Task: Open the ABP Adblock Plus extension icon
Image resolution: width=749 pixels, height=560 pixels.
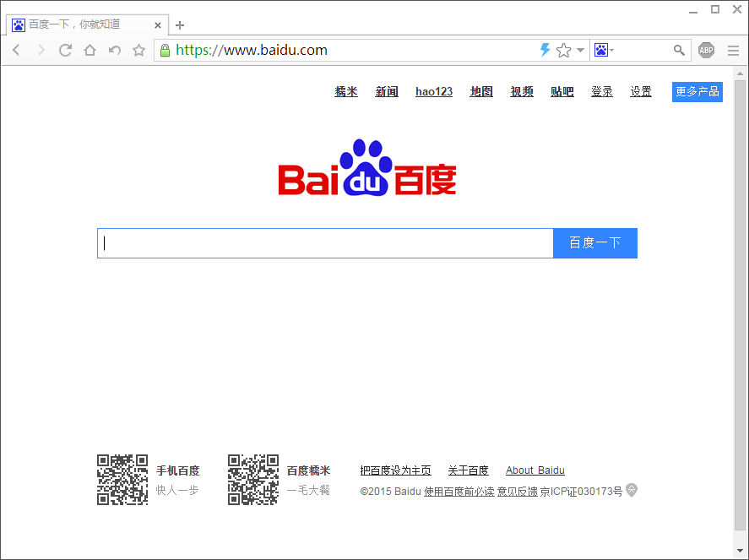Action: (x=706, y=51)
